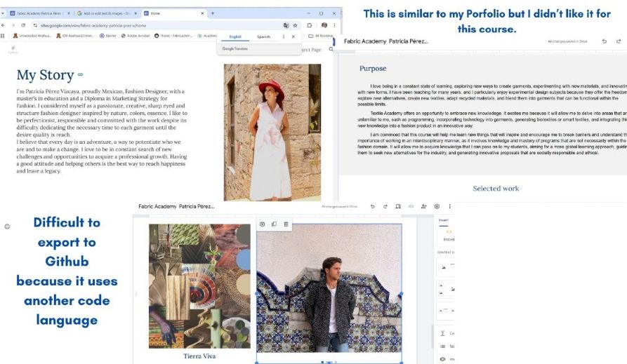The width and height of the screenshot is (627, 364).
Task: Click undo in the lower Sites editor
Action: pos(372,206)
